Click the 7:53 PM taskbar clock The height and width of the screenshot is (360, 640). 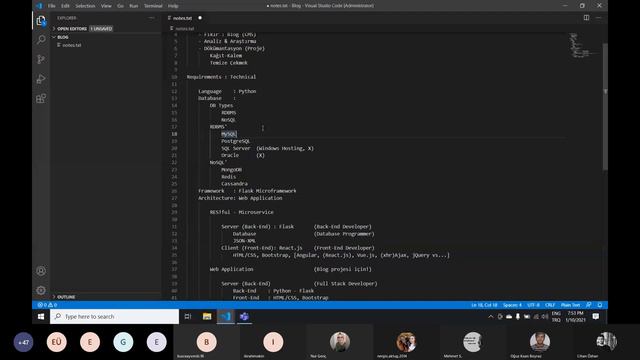coord(575,316)
